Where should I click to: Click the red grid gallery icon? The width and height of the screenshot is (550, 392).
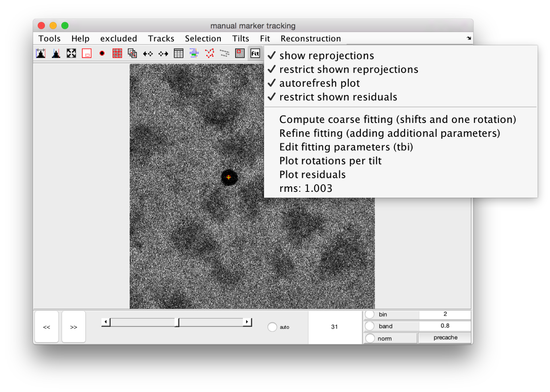point(117,53)
